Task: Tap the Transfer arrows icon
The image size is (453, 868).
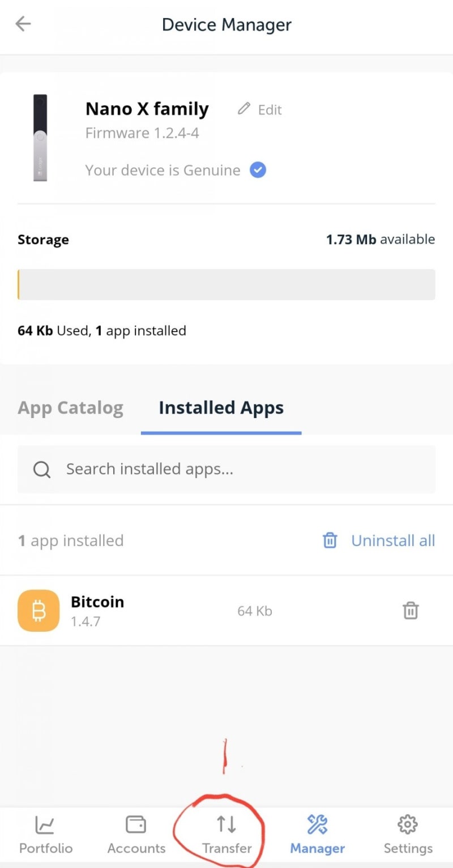Action: coord(226,825)
